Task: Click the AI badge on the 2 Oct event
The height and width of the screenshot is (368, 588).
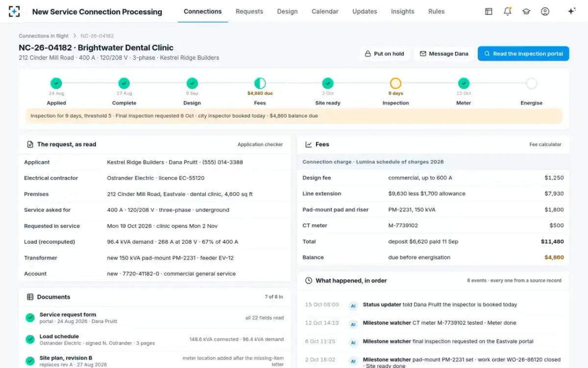Action: [353, 361]
